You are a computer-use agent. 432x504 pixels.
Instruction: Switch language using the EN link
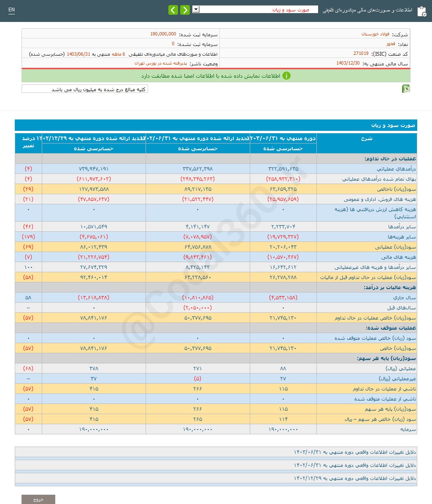(x=11, y=9)
